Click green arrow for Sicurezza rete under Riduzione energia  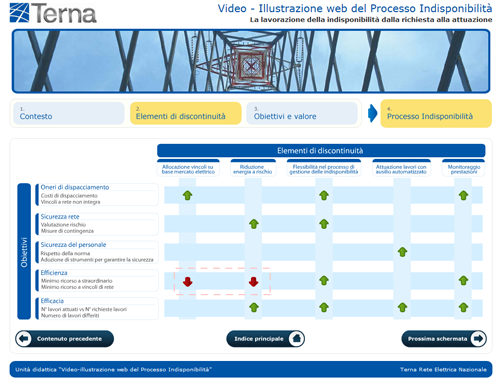[x=254, y=224]
